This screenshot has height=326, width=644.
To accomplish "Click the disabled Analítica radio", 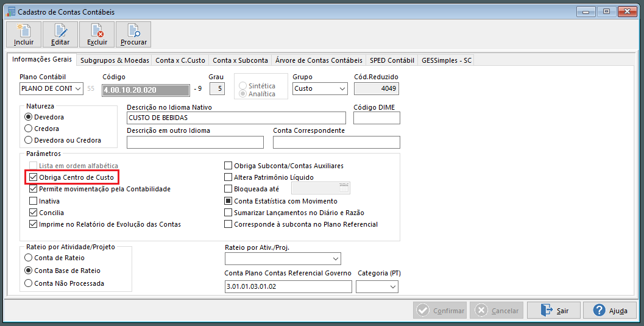I will click(242, 94).
